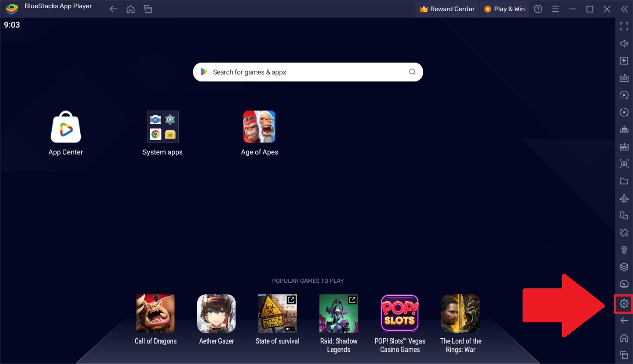Take a screenshot with the camera icon
Image resolution: width=633 pixels, height=364 pixels.
624,164
